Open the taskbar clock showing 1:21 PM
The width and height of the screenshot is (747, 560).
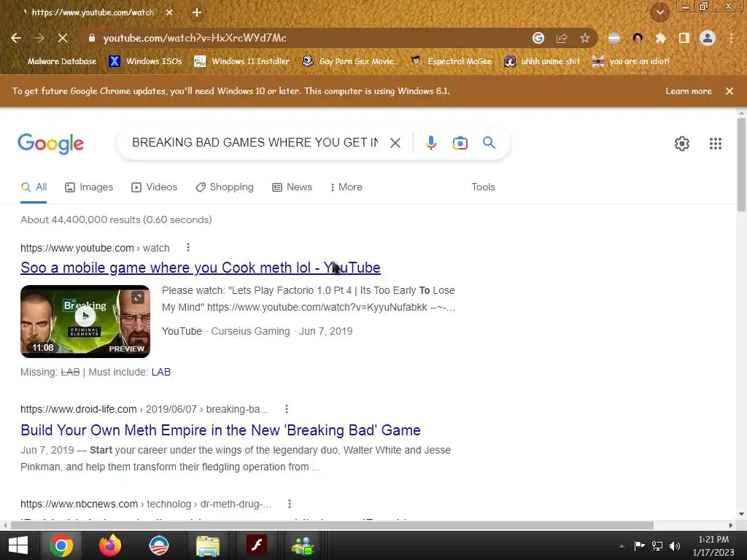pos(713,545)
